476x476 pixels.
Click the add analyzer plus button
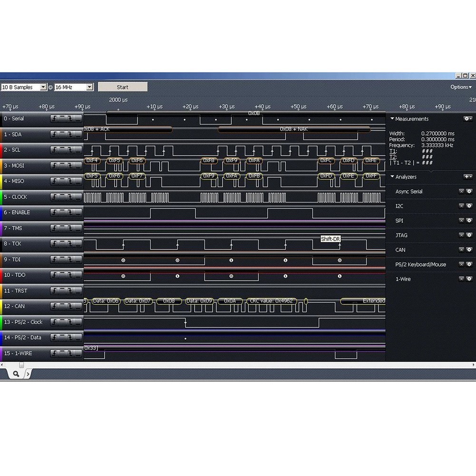[468, 177]
